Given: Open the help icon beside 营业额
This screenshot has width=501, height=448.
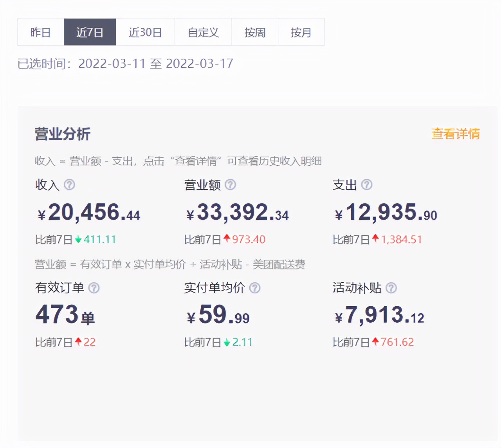Looking at the screenshot, I should [230, 184].
